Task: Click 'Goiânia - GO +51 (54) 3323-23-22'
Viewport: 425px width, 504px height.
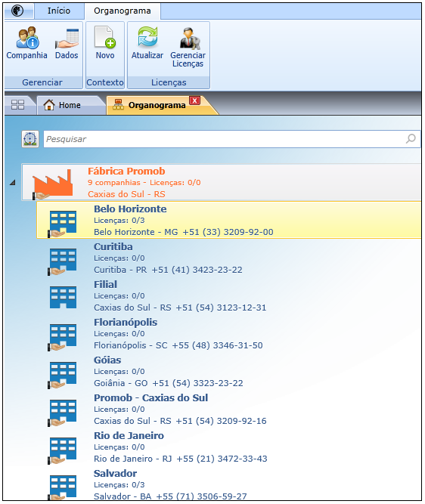Action: 169,383
